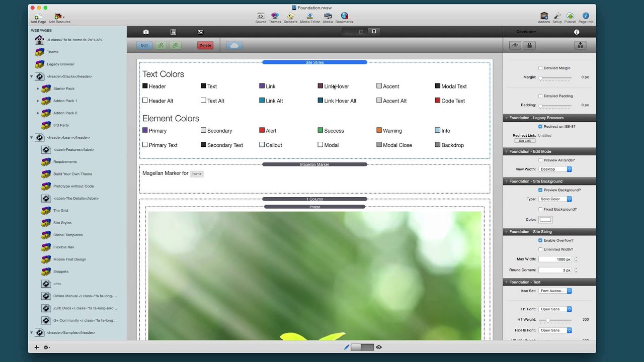This screenshot has width=644, height=362.
Task: Expand the Addon Pack 1 tree item
Action: [38, 101]
